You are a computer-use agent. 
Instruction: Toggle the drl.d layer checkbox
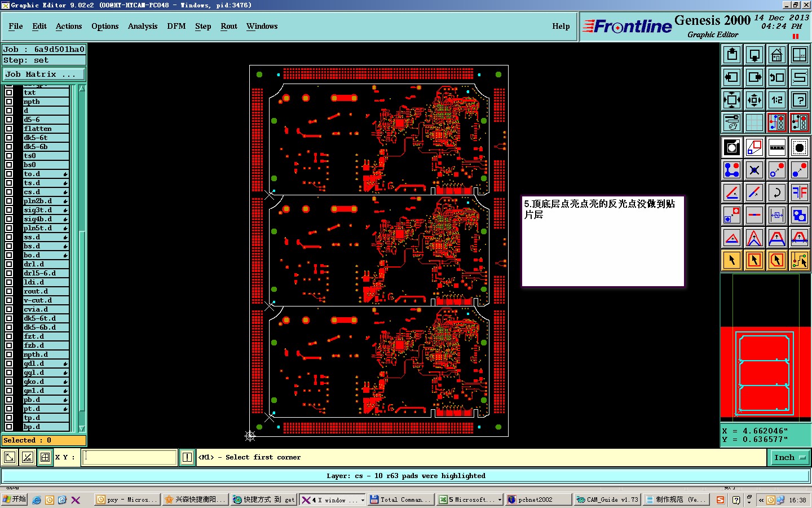coord(9,264)
